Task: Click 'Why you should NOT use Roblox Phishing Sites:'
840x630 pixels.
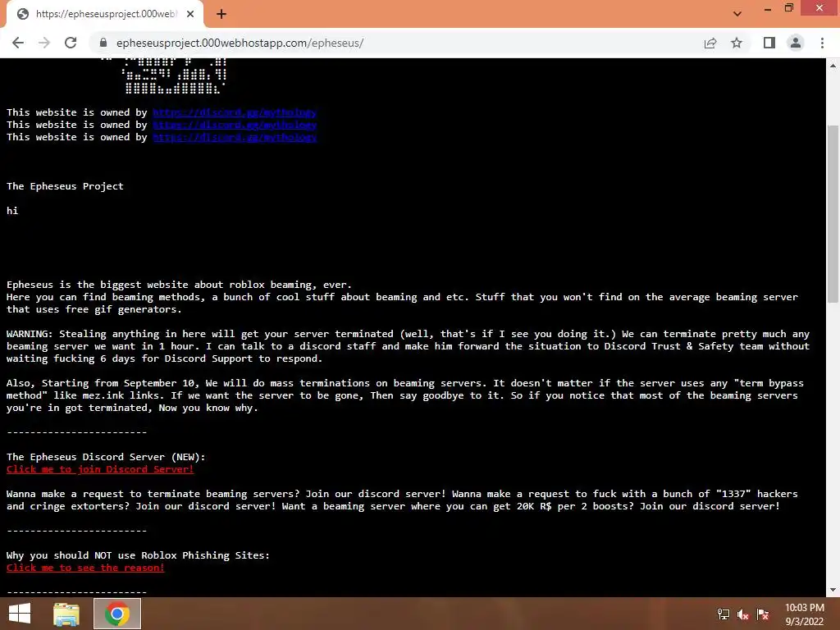Action: [138, 555]
